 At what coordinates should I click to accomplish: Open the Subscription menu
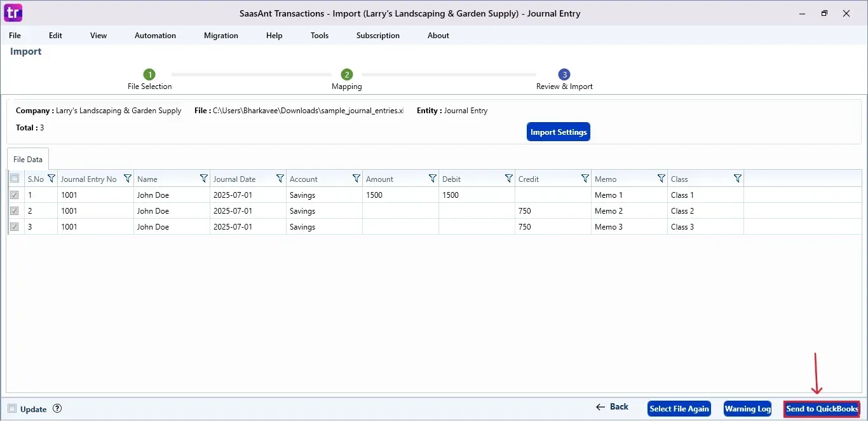[x=378, y=36]
